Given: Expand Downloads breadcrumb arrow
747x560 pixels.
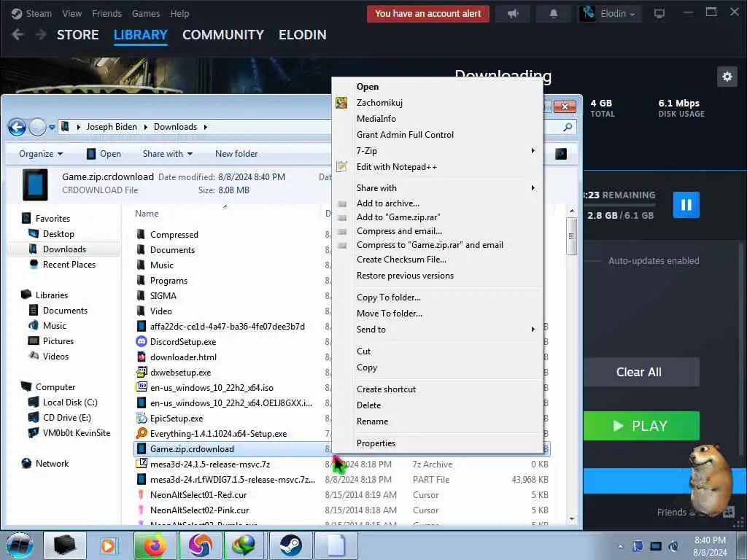Looking at the screenshot, I should pos(205,127).
